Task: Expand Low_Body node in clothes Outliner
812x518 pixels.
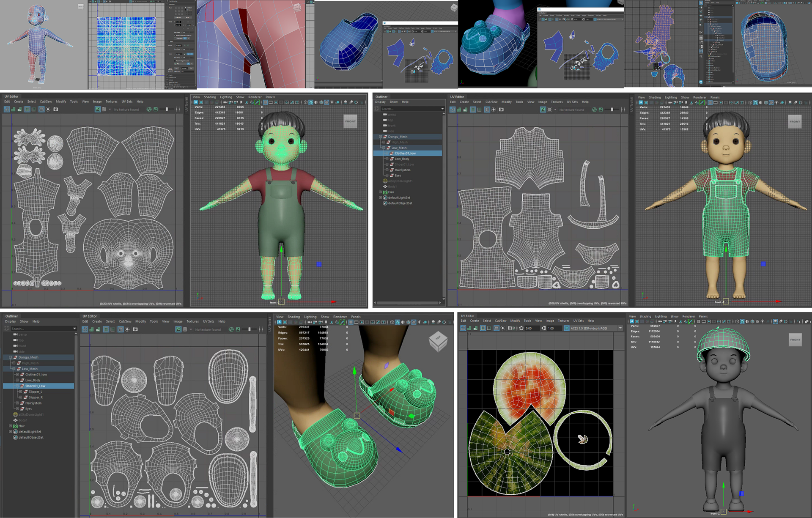Action: tap(386, 159)
